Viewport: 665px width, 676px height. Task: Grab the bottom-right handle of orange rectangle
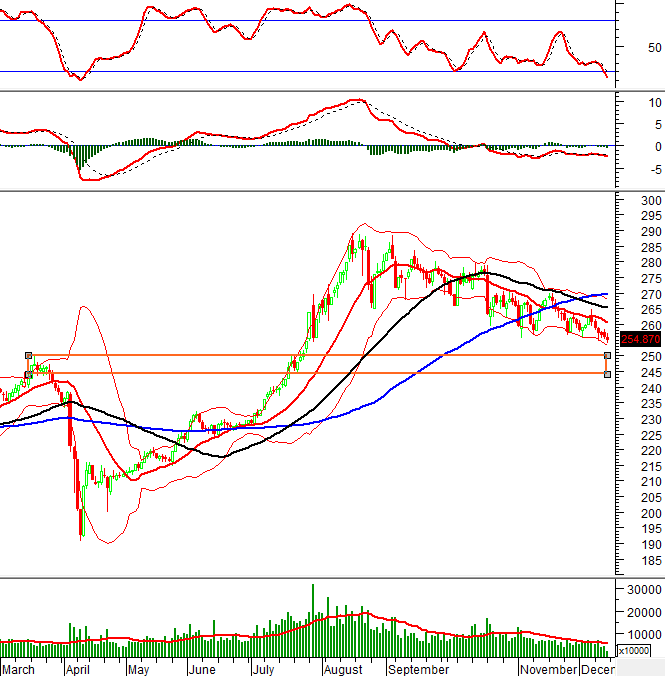pyautogui.click(x=608, y=375)
